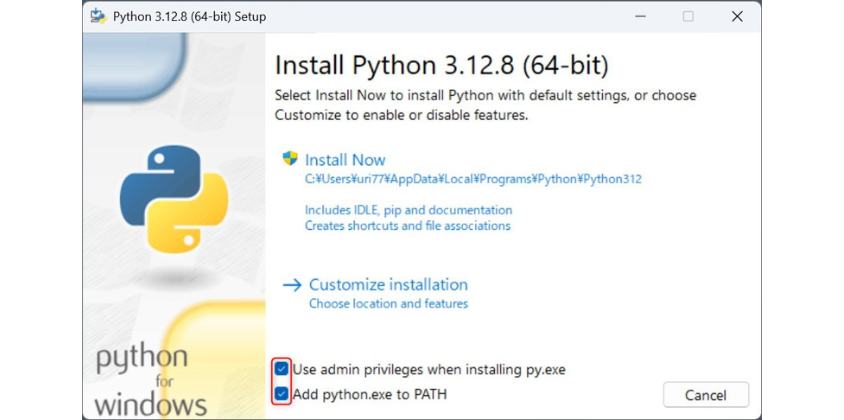Uncheck Use admin privileges when installing py.exe
Viewport: 844px width, 420px height.
pyautogui.click(x=281, y=369)
